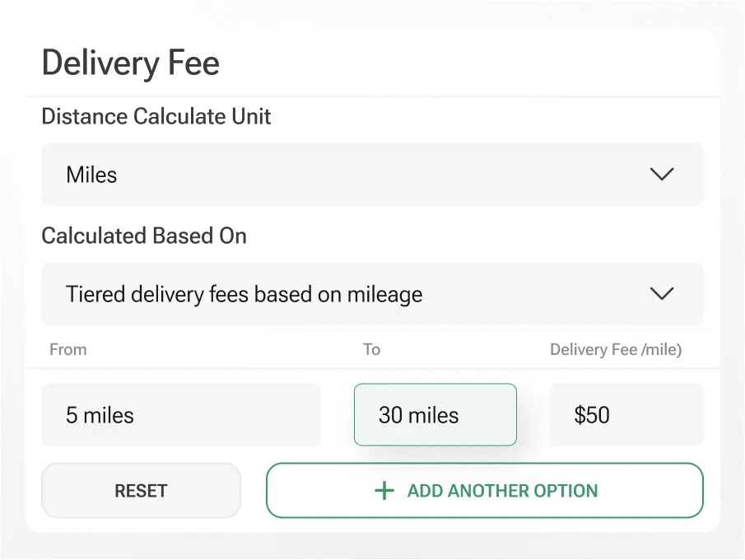The height and width of the screenshot is (560, 745).
Task: Expand the Calculated Based On dropdown
Action: click(x=372, y=294)
